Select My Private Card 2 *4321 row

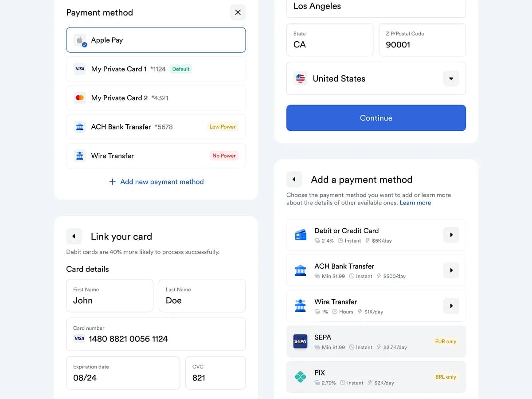(x=156, y=98)
